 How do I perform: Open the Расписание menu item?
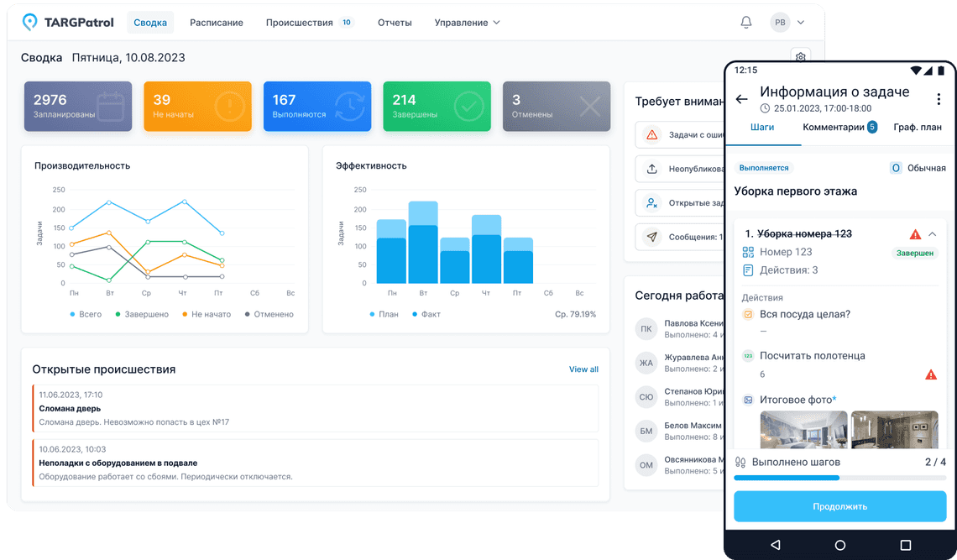(x=216, y=23)
